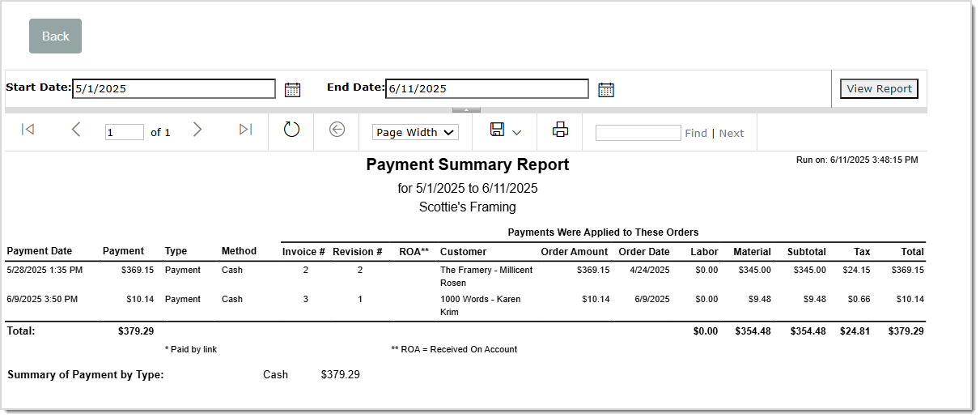This screenshot has width=980, height=418.
Task: Click the Method column header
Action: tap(239, 251)
